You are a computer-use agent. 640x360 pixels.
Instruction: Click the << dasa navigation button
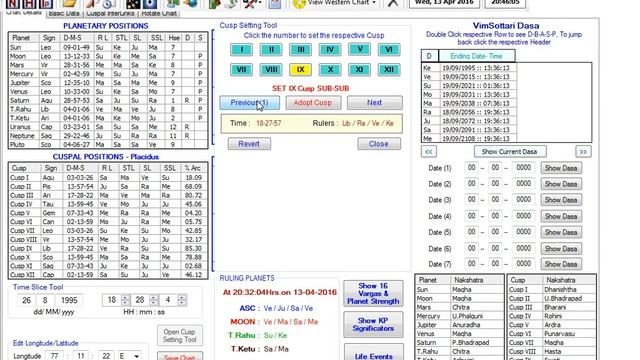429,152
